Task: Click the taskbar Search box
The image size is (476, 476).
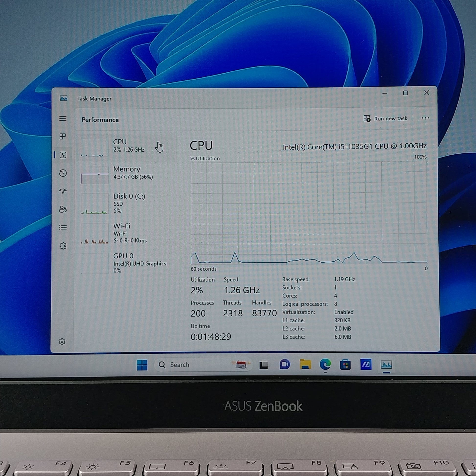Action: point(203,365)
